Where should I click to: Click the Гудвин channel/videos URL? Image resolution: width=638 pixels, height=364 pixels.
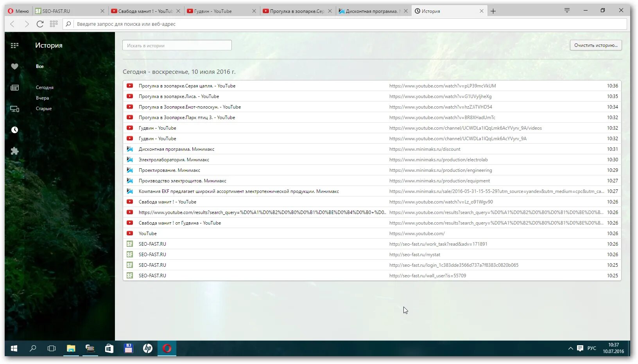465,128
